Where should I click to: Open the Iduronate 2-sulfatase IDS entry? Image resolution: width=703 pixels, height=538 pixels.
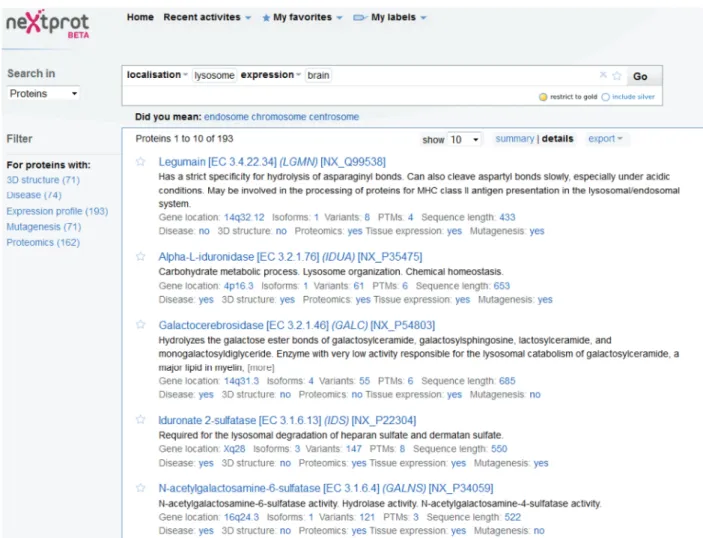287,420
